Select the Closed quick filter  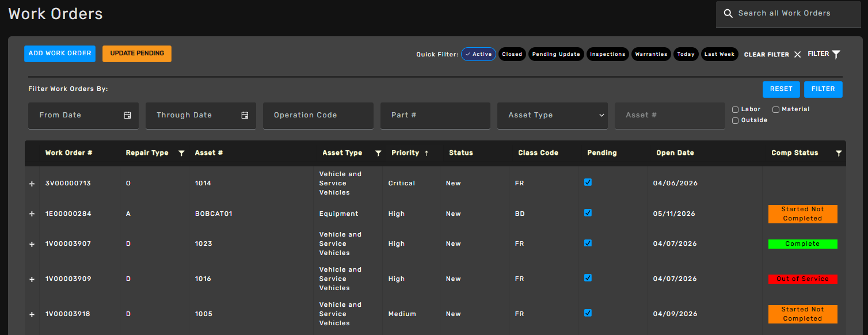[512, 54]
